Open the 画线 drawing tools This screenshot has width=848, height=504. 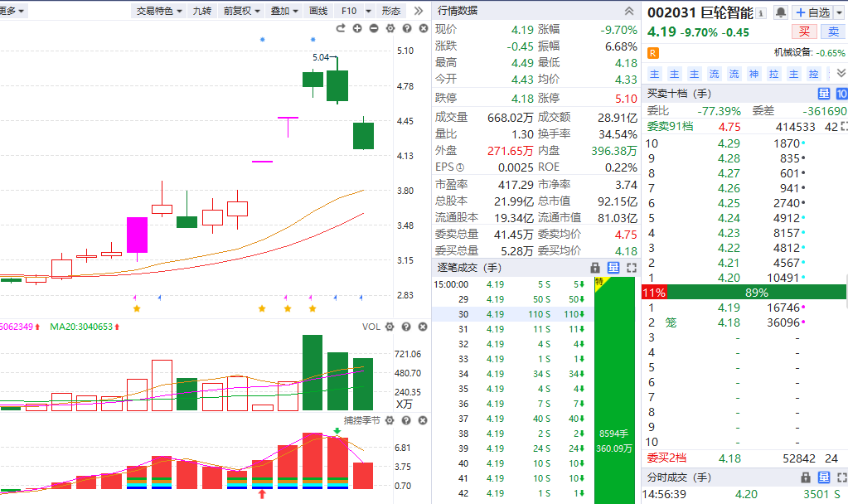pyautogui.click(x=317, y=11)
